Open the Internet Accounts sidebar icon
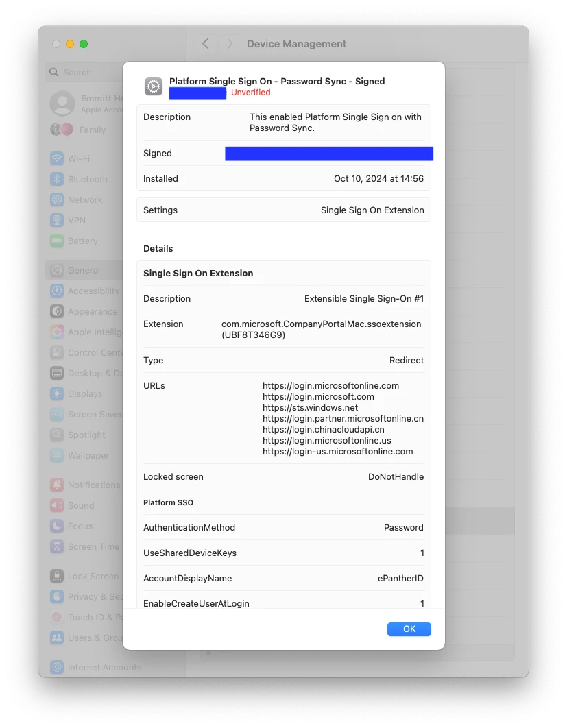 (x=57, y=667)
